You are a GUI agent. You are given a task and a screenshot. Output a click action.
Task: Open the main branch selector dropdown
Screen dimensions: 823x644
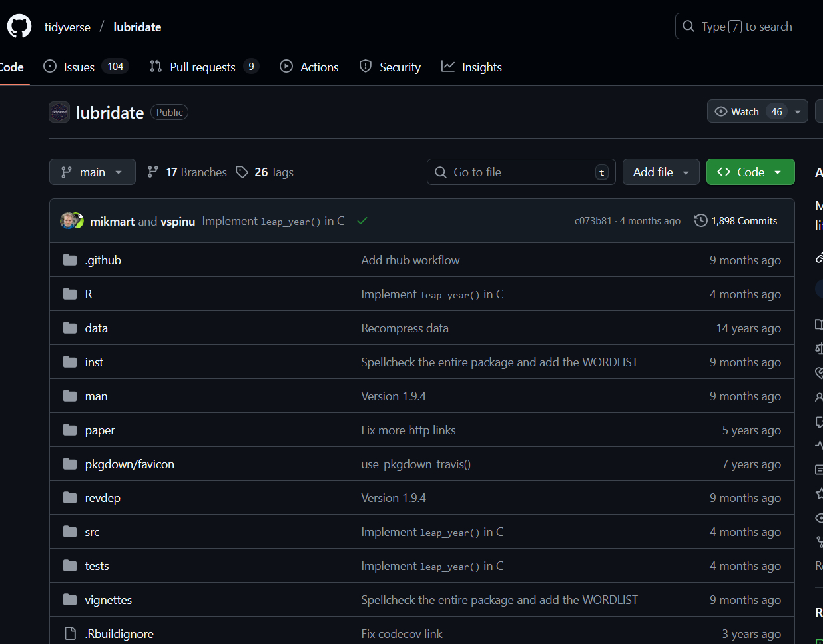pos(93,172)
